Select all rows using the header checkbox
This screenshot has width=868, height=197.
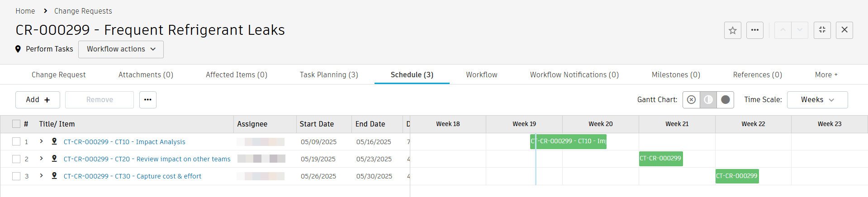coord(16,124)
